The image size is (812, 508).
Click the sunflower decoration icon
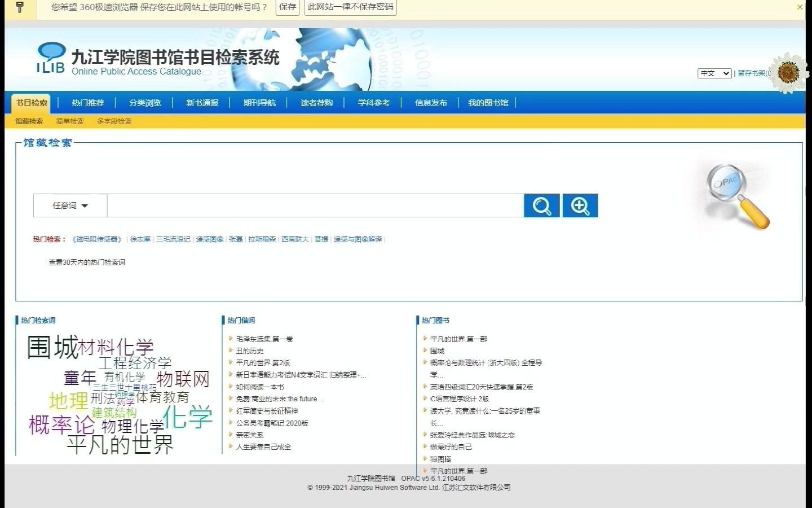[x=788, y=73]
